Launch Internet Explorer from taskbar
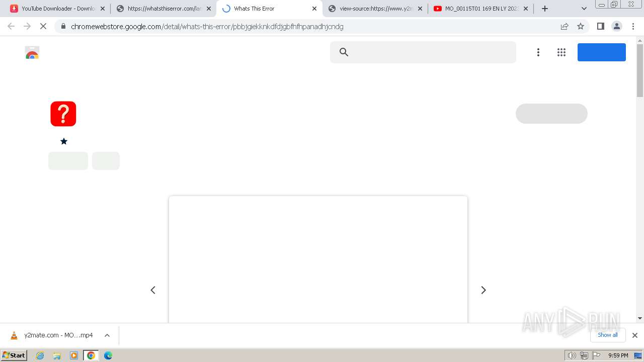This screenshot has height=362, width=644. point(40,355)
